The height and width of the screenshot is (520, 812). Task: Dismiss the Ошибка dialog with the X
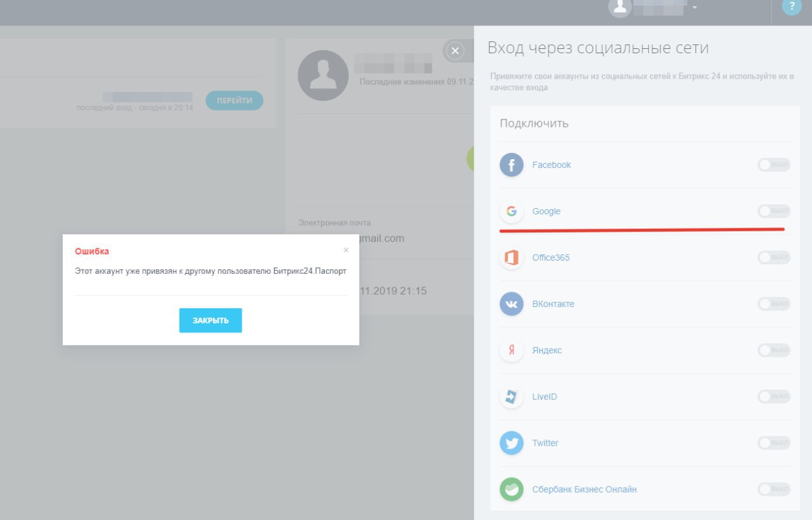coord(346,250)
